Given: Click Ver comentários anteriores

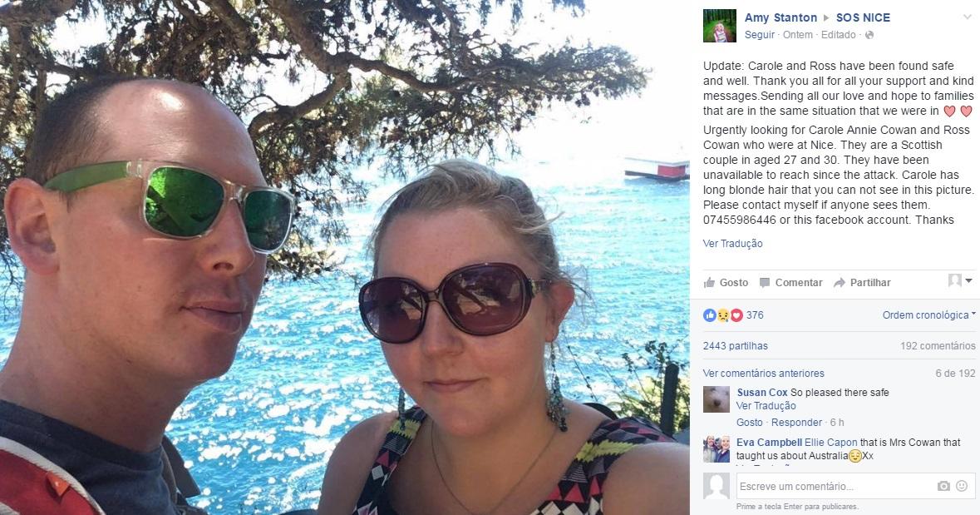Looking at the screenshot, I should pyautogui.click(x=763, y=373).
